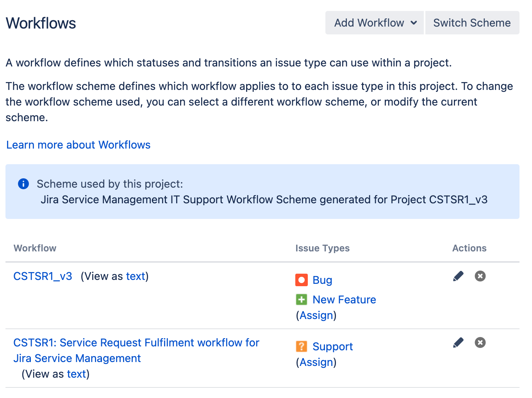Open the CSTSR1_v3 workflow link
The height and width of the screenshot is (398, 532).
tap(43, 276)
